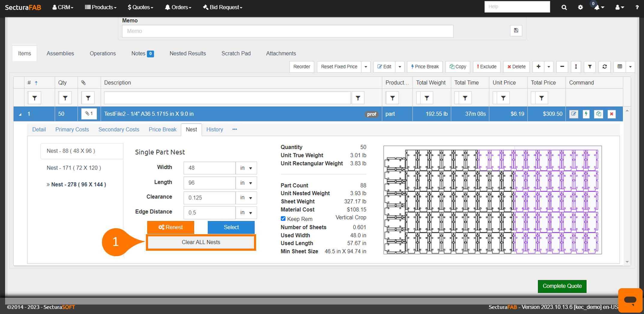The image size is (644, 314).
Task: Click the Memo input field
Action: 287,31
